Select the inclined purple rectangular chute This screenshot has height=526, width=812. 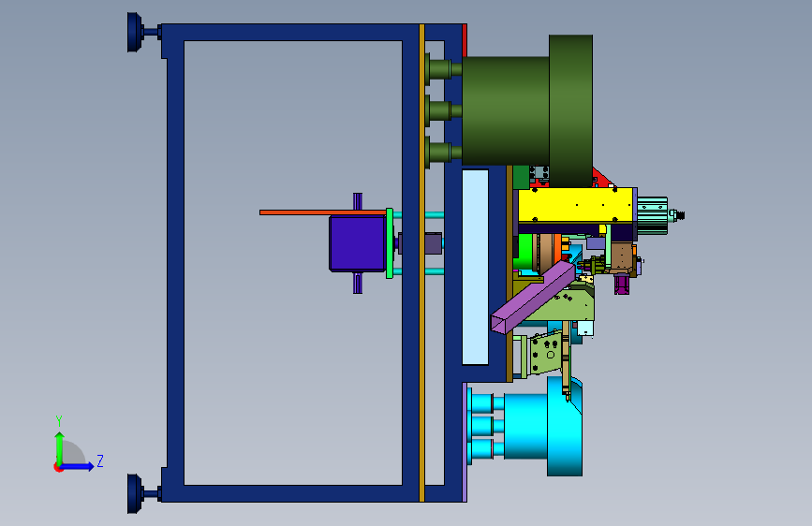tap(534, 298)
